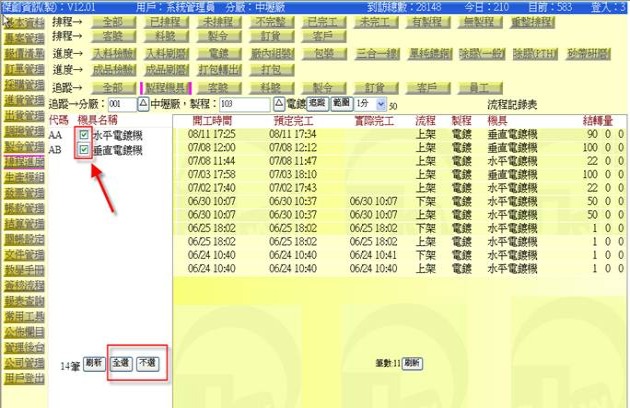The width and height of the screenshot is (630, 408).
Task: Open 排程進度 in left sidebar
Action: pos(22,161)
